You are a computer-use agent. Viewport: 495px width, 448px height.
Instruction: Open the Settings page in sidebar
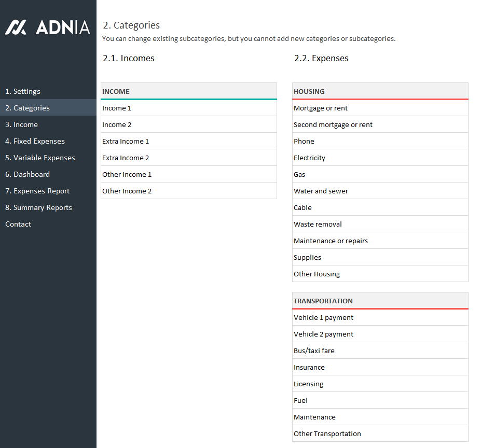[x=23, y=91]
